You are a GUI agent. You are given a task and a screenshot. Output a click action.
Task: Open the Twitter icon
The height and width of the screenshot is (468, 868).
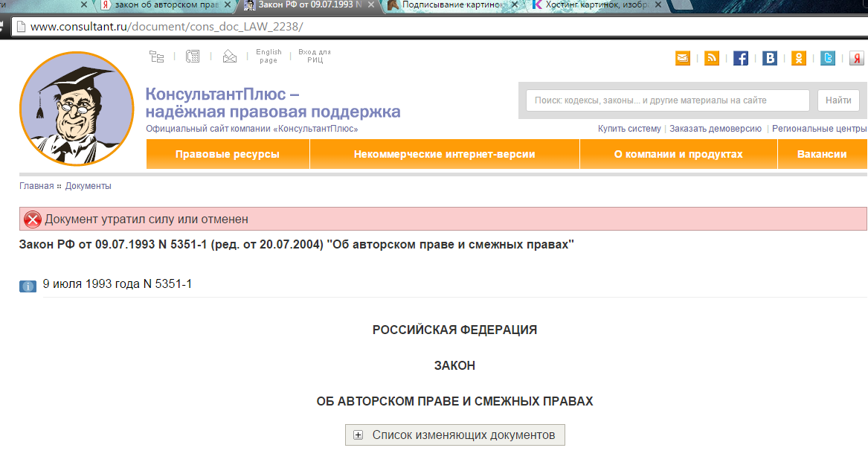click(828, 58)
